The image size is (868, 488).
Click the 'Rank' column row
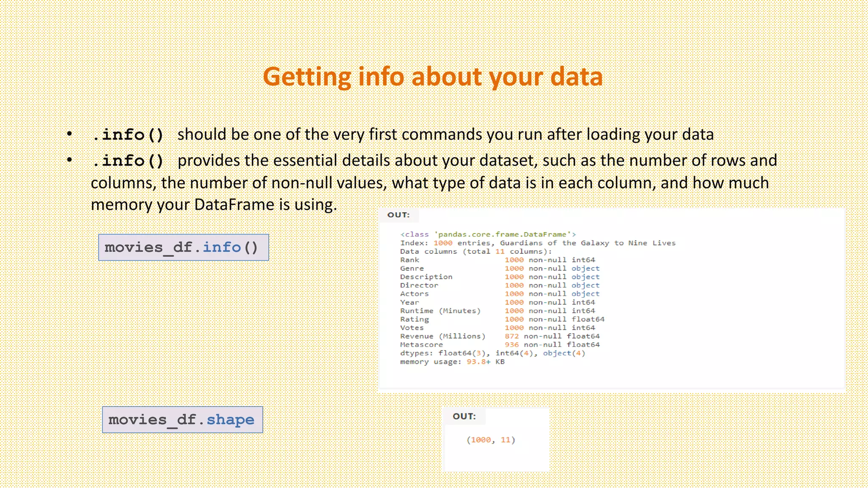click(x=498, y=260)
